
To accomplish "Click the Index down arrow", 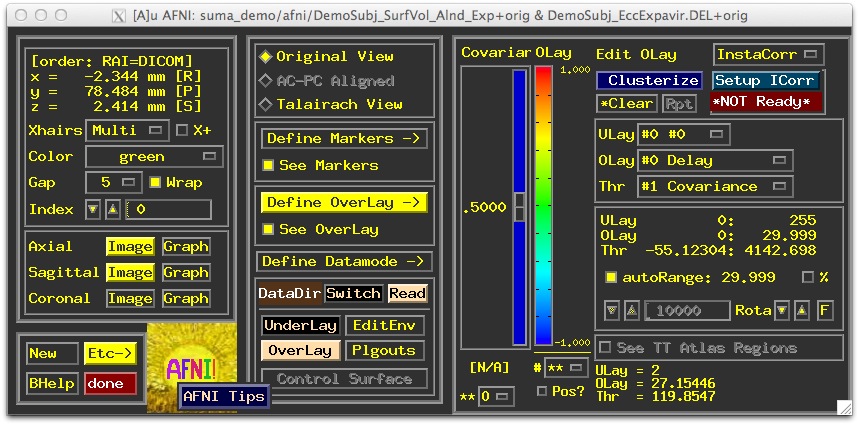I will (93, 210).
